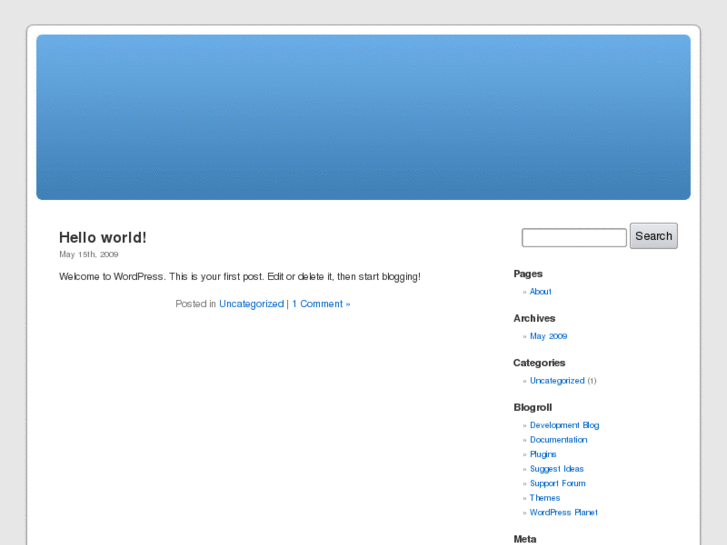The image size is (727, 545).
Task: Click the Meta sidebar heading
Action: [x=525, y=539]
